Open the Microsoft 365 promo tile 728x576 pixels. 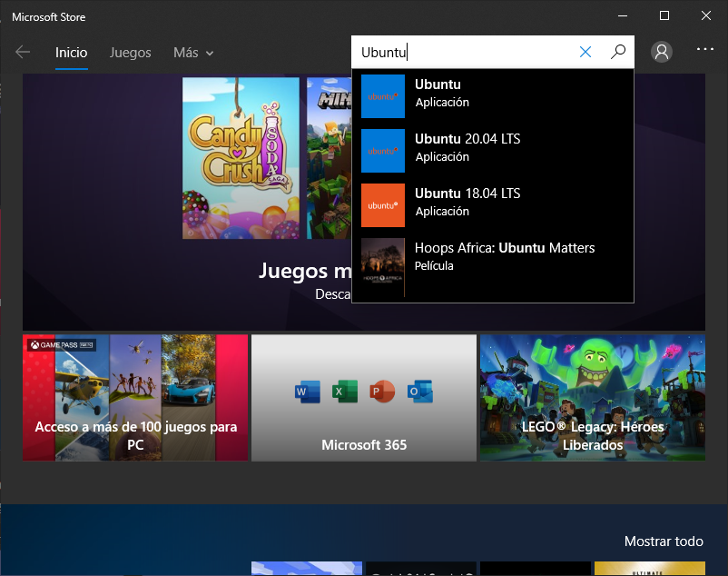click(363, 397)
